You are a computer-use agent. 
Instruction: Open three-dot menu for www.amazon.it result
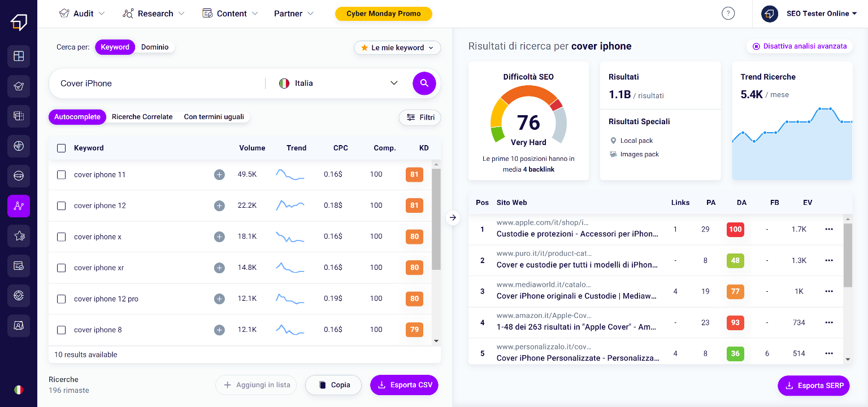(829, 322)
